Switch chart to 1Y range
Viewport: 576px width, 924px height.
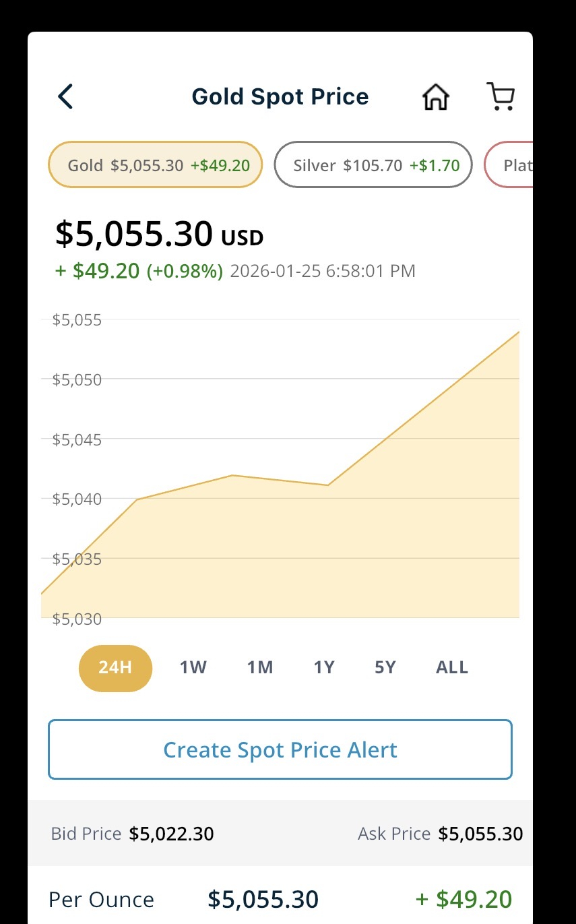(x=324, y=668)
